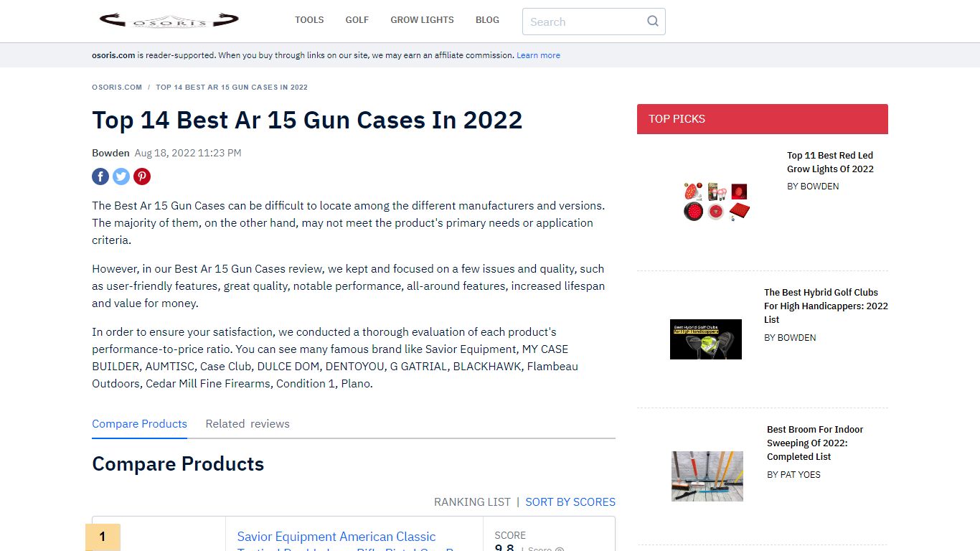Image resolution: width=980 pixels, height=551 pixels.
Task: Open Top 11 Best Red Led Grow Lights article
Action: click(830, 162)
